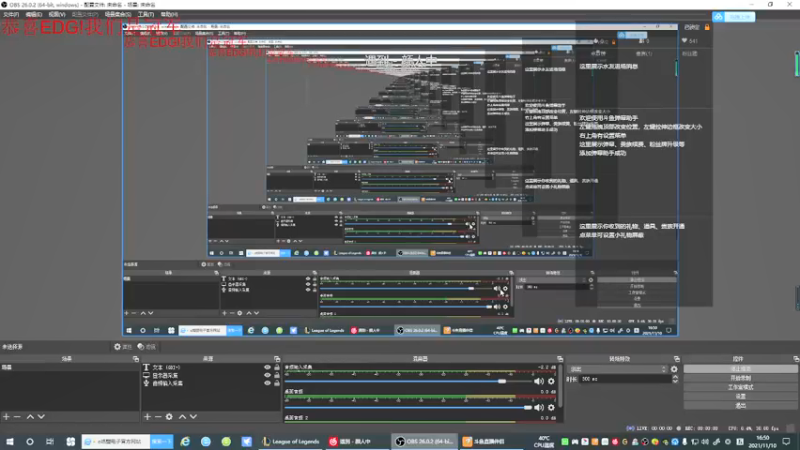800x450 pixels.
Task: Undock the 来源 panel with its float icon
Action: point(277,359)
